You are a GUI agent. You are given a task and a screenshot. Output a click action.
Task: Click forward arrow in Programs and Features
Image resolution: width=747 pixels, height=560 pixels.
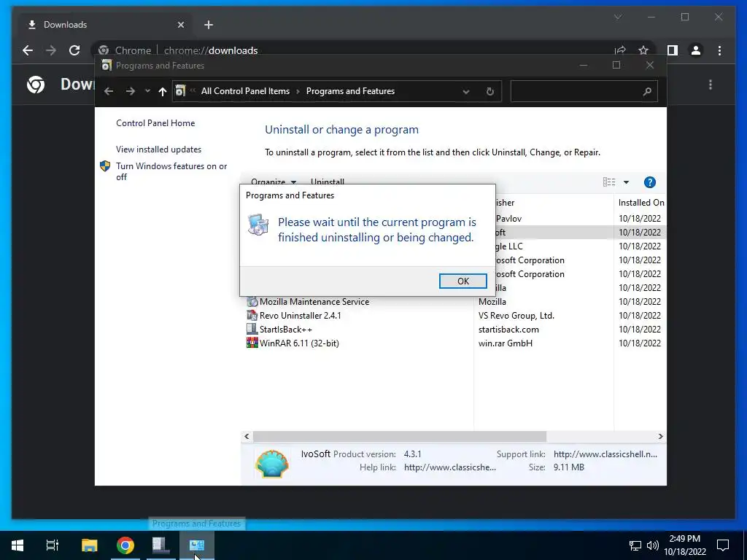click(x=130, y=91)
